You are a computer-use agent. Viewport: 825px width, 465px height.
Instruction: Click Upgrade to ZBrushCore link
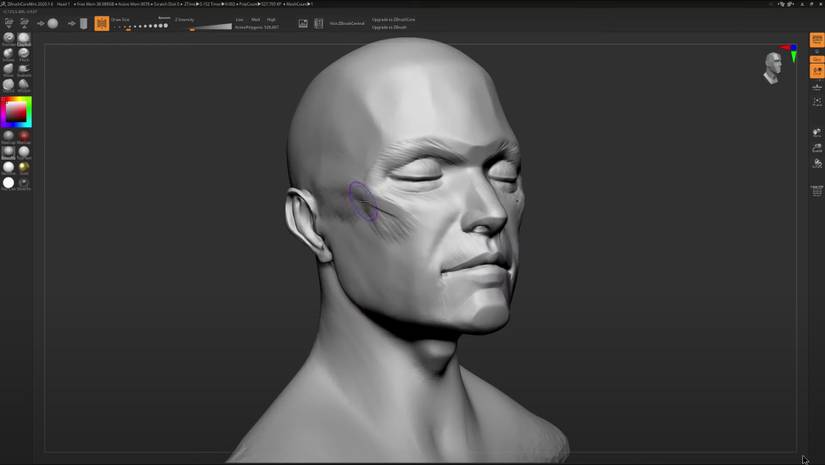393,19
